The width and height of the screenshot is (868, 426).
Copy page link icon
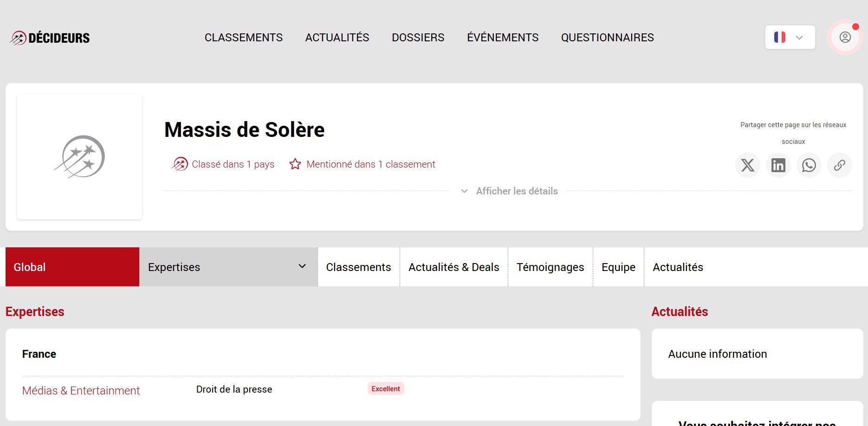[839, 165]
